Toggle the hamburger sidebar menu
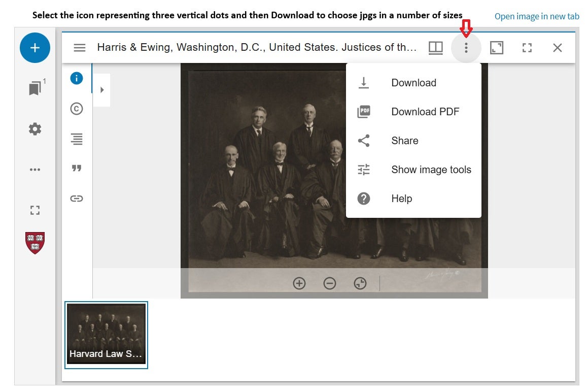This screenshot has height=392, width=588. coord(80,48)
